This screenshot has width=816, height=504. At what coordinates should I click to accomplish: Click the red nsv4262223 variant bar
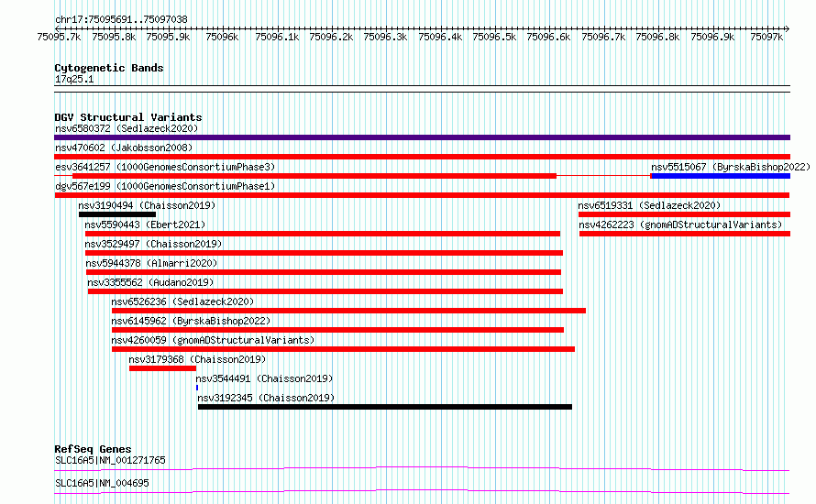click(x=685, y=234)
